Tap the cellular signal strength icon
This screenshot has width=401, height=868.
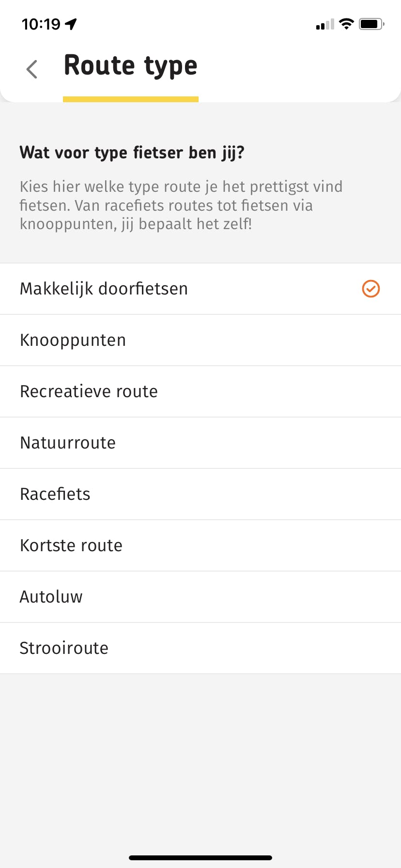pos(325,24)
